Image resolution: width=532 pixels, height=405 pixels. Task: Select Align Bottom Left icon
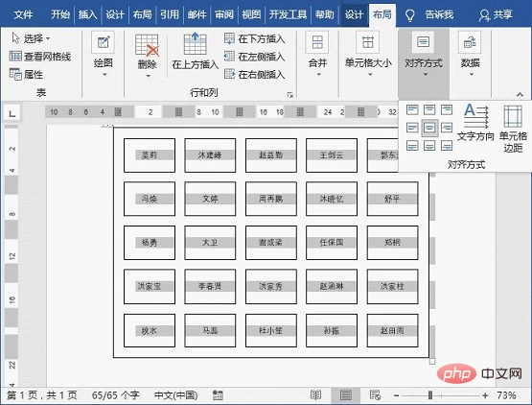click(412, 146)
